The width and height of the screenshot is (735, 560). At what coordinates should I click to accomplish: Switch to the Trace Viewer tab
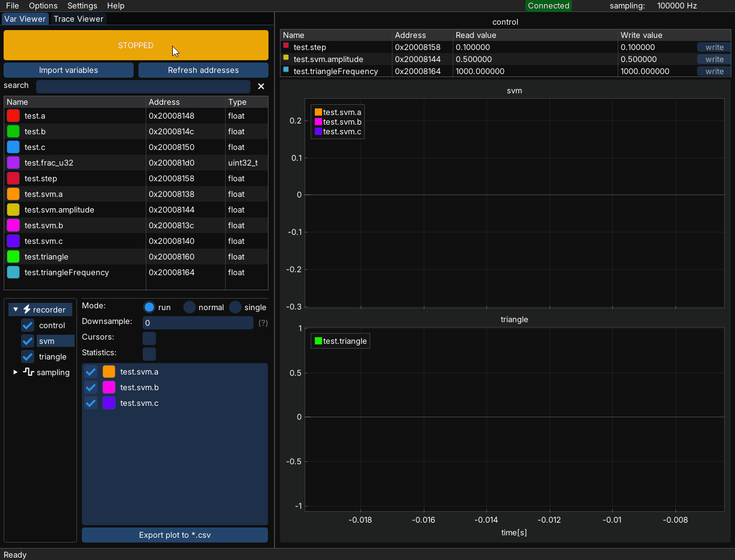point(78,19)
